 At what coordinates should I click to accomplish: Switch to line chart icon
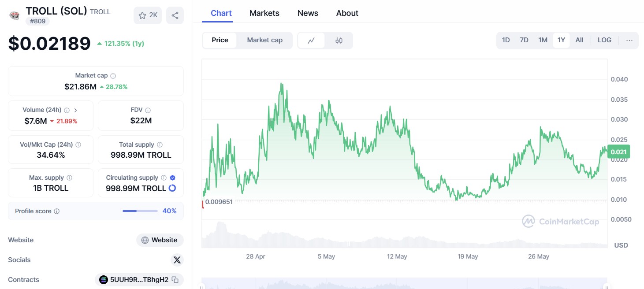(x=311, y=40)
